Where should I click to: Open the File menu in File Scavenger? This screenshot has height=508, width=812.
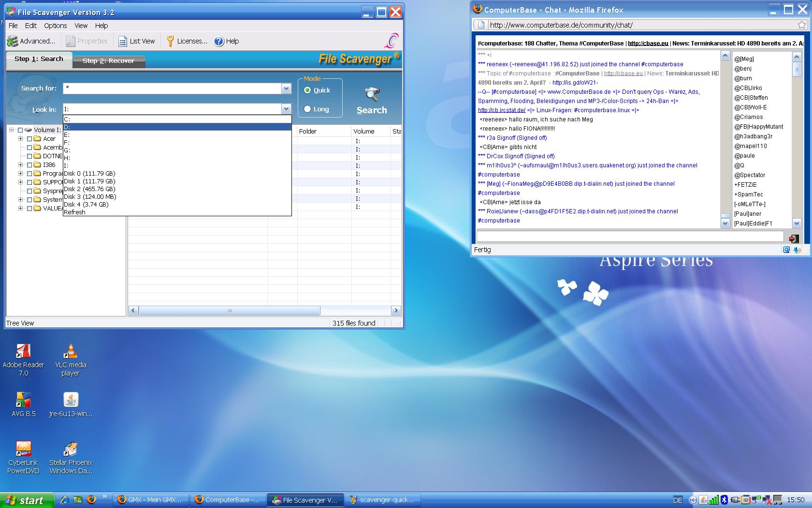[x=13, y=26]
